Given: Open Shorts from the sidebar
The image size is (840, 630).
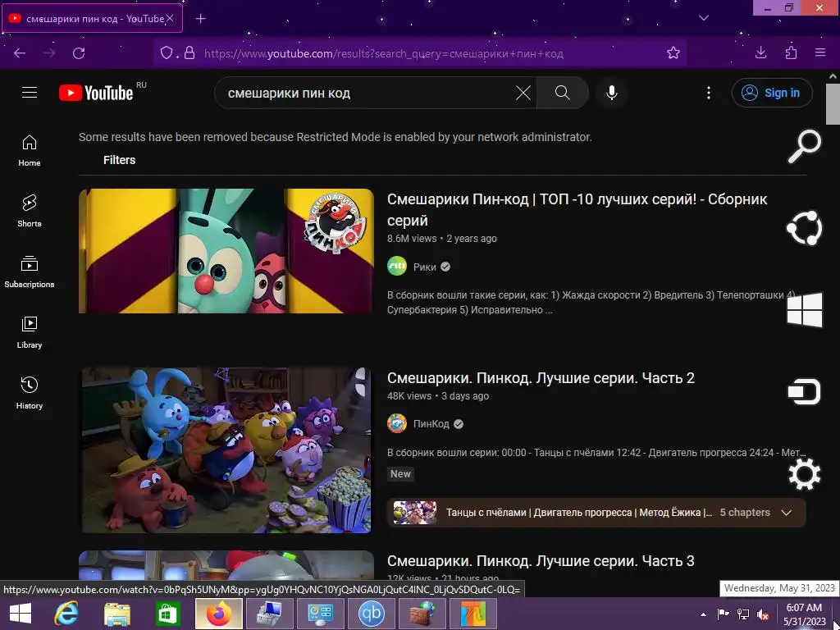Looking at the screenshot, I should [29, 211].
